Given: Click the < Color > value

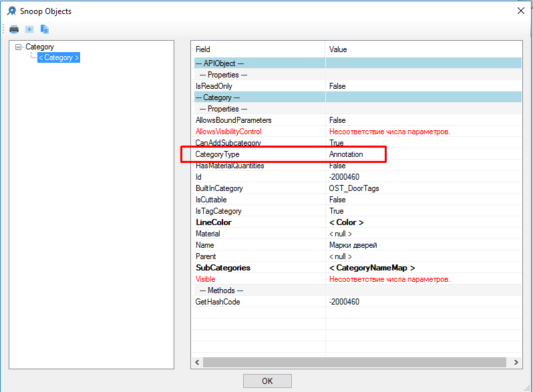Looking at the screenshot, I should [347, 222].
